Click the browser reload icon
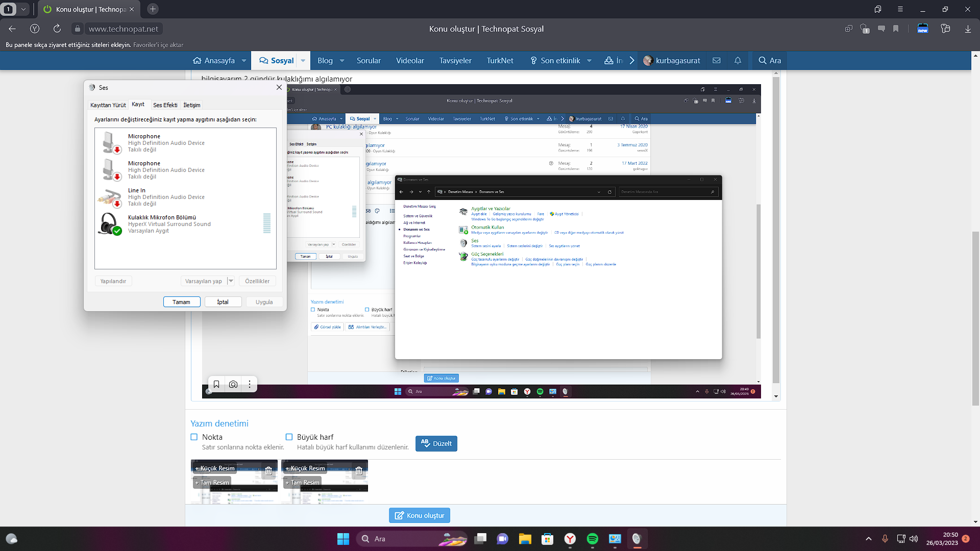The width and height of the screenshot is (980, 551). click(57, 29)
